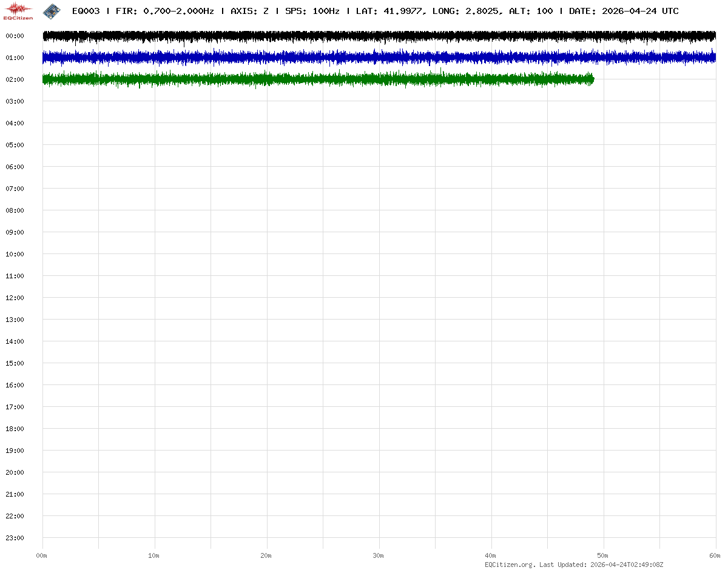The image size is (728, 570).
Task: Select the 12:00 hour label
Action: [x=15, y=298]
